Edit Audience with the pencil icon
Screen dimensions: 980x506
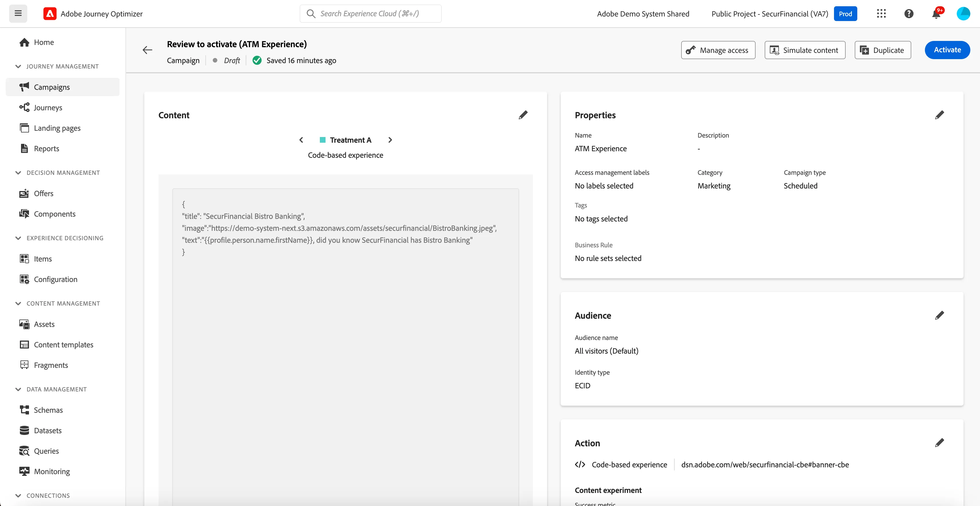(939, 315)
